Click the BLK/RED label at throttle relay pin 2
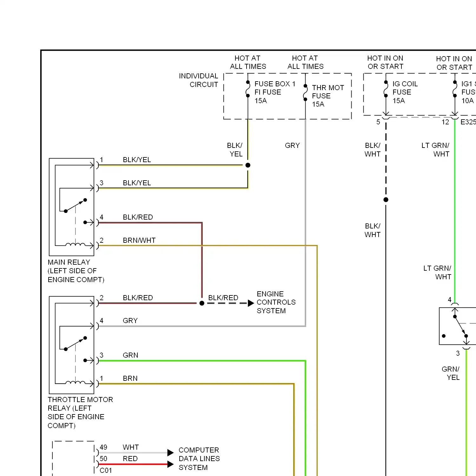This screenshot has width=476, height=476. [138, 298]
